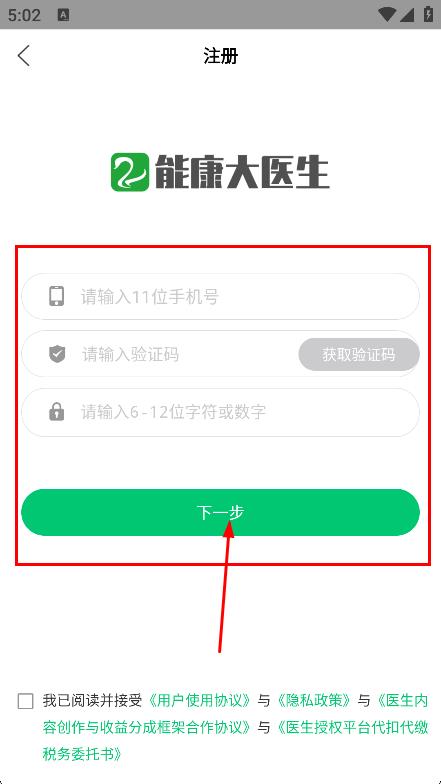Open the 医生内容创作与收益分成框架合作协议 link
Viewport: 441px width, 784px height.
point(236,714)
